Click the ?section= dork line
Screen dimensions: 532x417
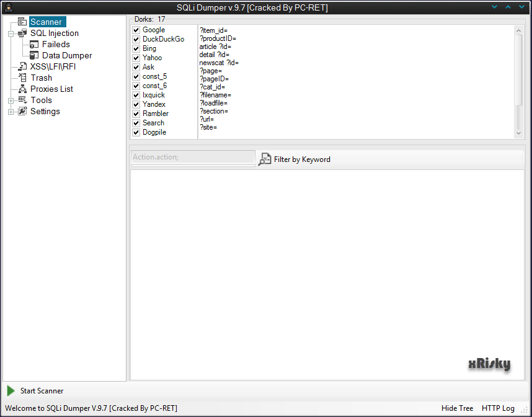tap(214, 111)
